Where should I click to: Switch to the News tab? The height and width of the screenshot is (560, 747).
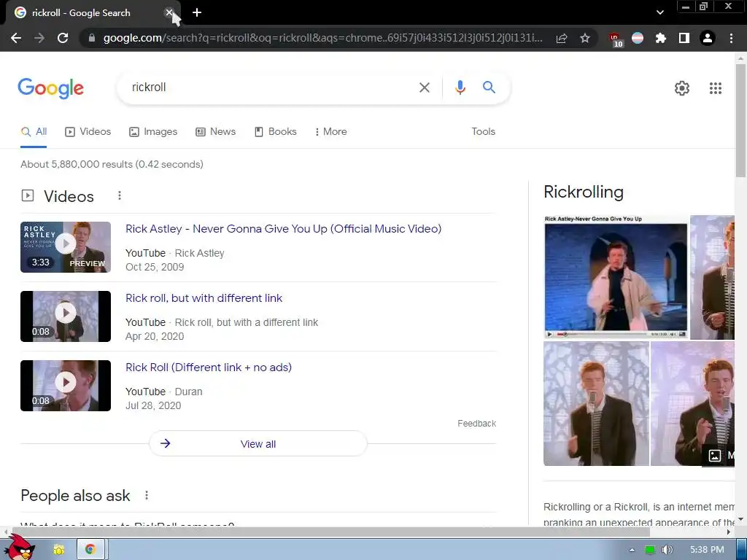point(216,132)
